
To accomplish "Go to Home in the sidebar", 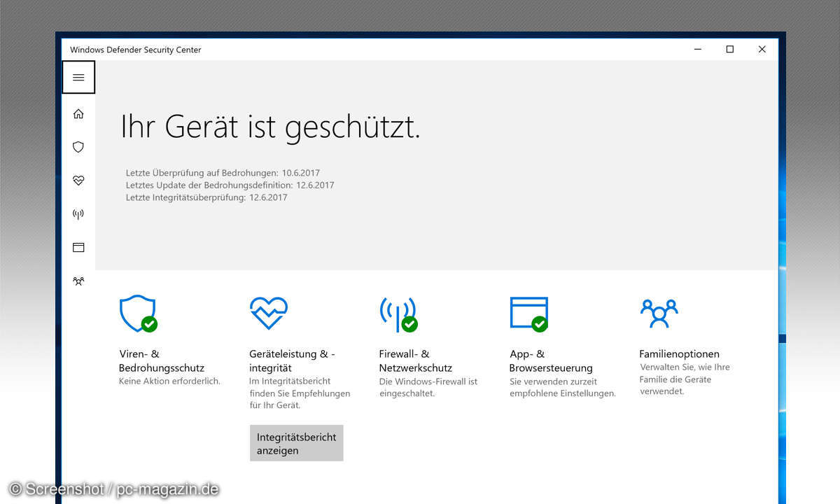I will point(78,113).
